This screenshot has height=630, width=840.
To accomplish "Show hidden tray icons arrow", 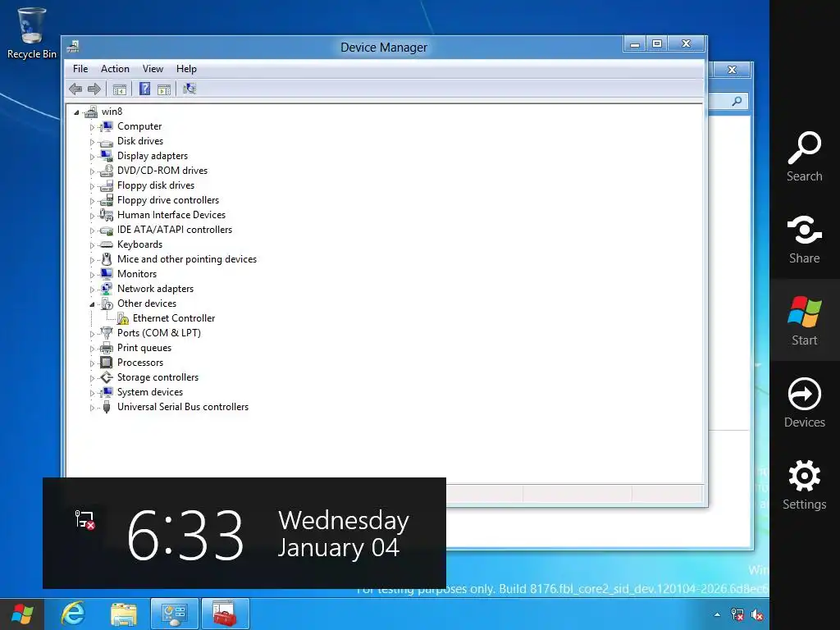I will tap(717, 614).
